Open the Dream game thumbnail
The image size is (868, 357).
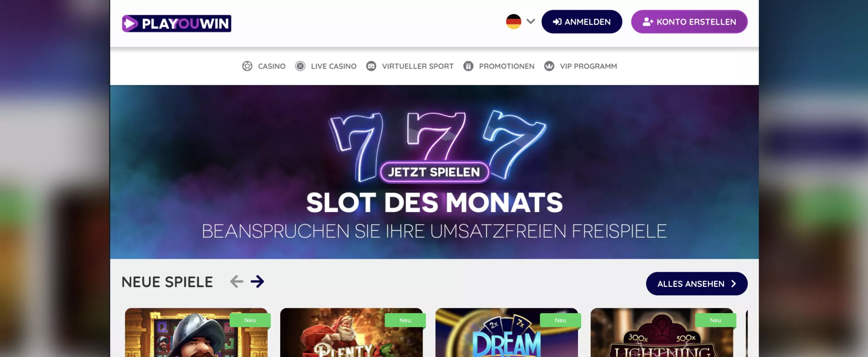507,332
